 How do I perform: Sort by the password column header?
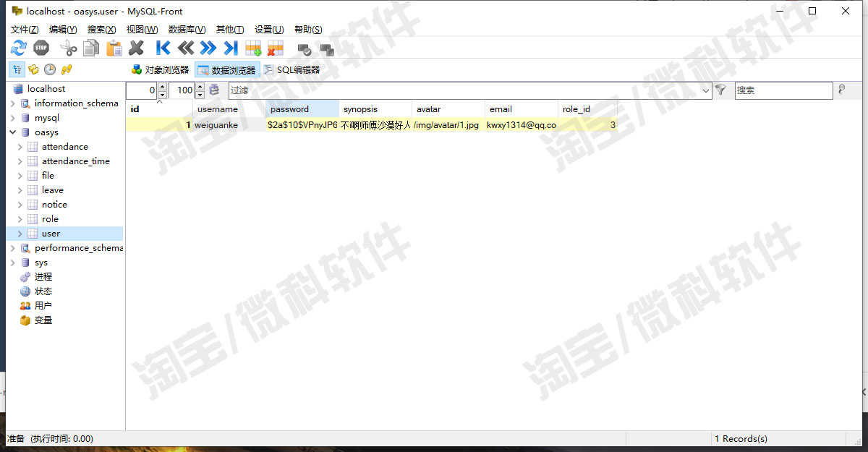pyautogui.click(x=302, y=109)
